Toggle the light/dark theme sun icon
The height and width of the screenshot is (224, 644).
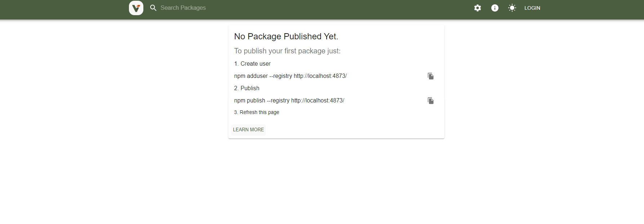click(x=512, y=8)
